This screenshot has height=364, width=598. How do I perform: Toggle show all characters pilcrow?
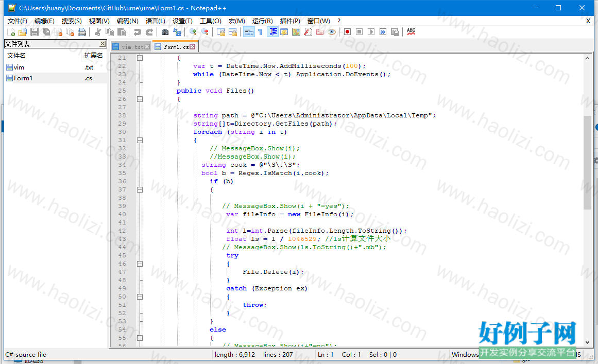point(260,32)
